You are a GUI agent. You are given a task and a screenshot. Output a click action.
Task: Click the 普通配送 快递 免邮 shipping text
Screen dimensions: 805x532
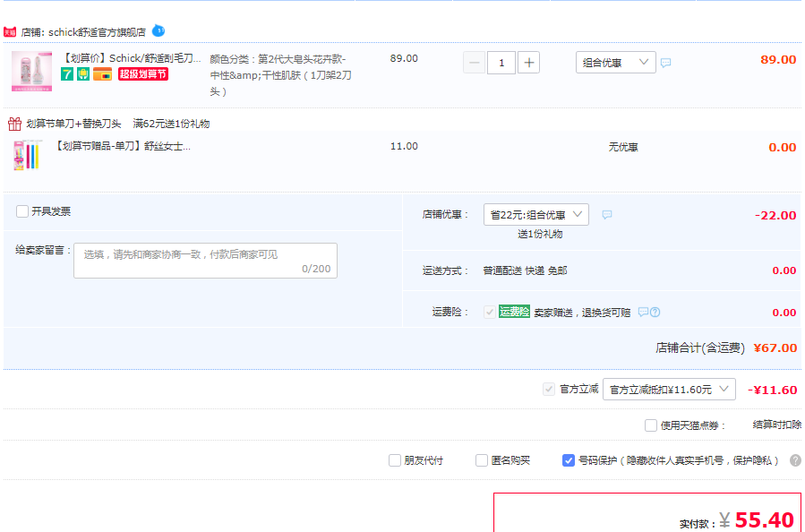pyautogui.click(x=526, y=270)
